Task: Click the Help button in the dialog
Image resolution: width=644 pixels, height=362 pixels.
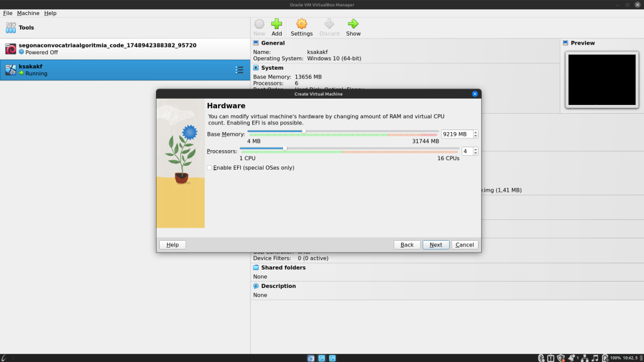Action: click(172, 245)
